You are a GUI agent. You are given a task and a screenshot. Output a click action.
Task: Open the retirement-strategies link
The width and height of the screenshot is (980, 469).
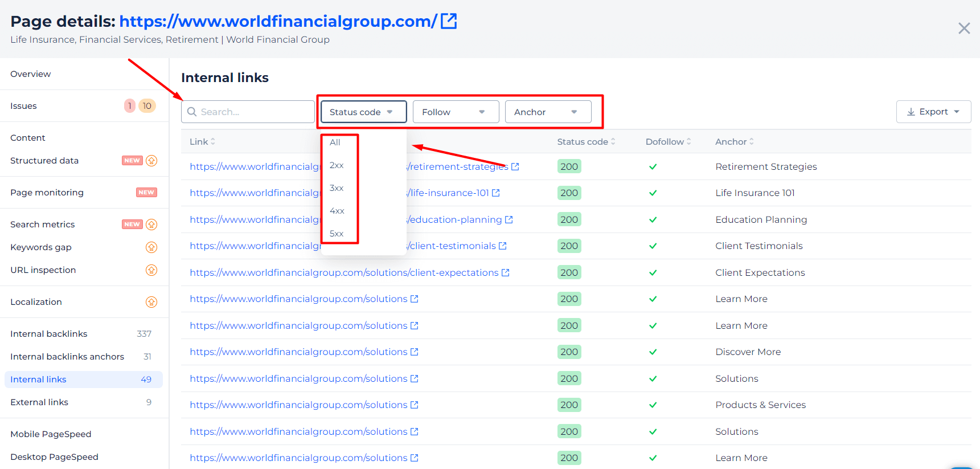[x=349, y=166]
